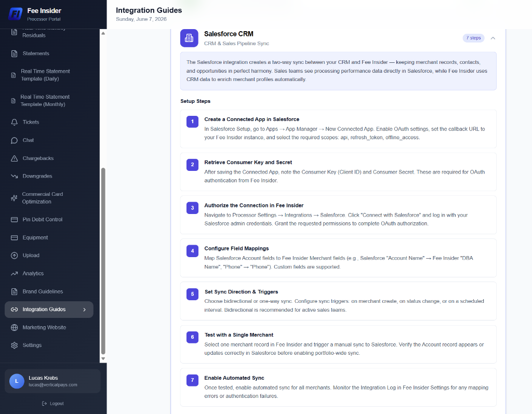The height and width of the screenshot is (414, 532).
Task: Click the Logout link
Action: click(x=52, y=404)
